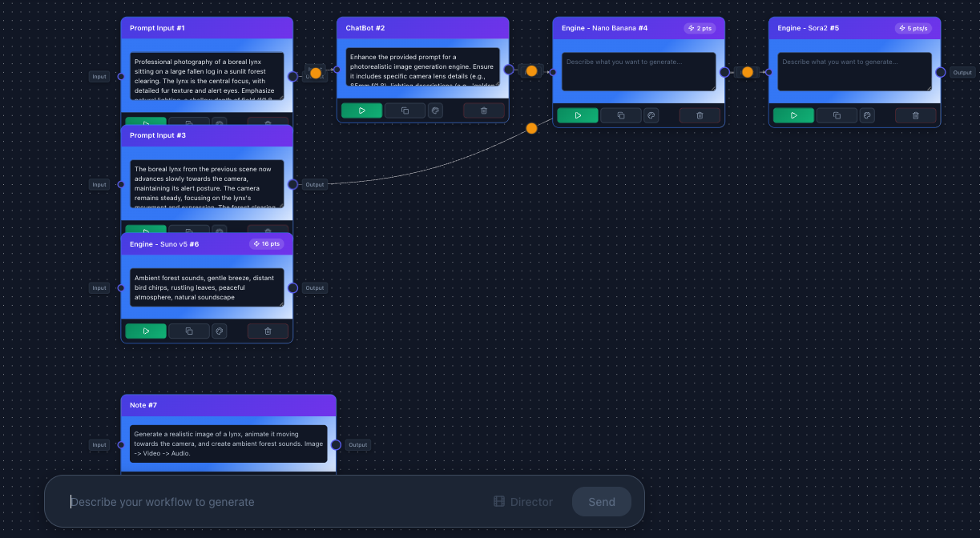Click trash icon on Nano Banana #4
This screenshot has width=980, height=538.
coord(700,115)
